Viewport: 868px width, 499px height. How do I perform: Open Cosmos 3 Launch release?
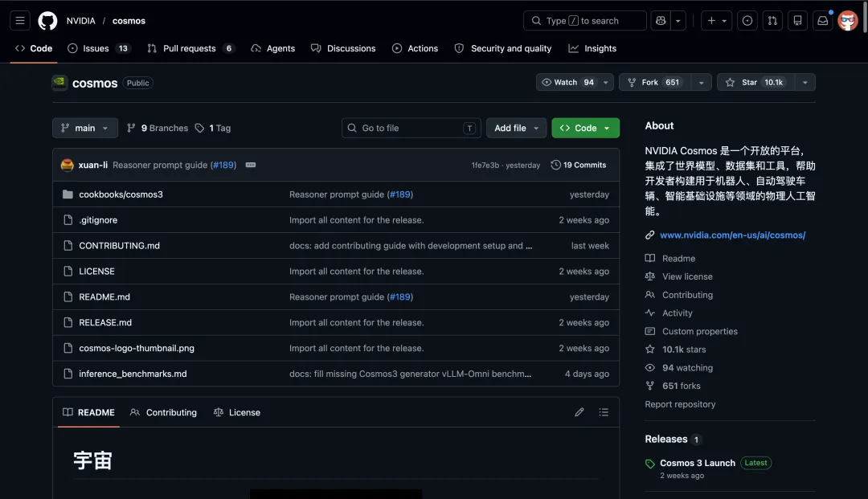pos(698,463)
